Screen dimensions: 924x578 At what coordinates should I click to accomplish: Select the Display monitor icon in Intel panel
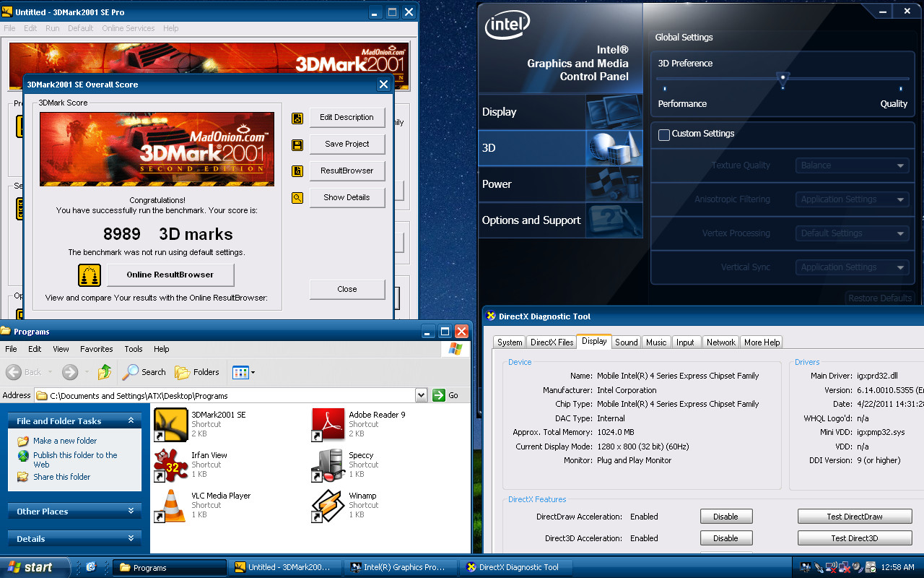point(613,112)
